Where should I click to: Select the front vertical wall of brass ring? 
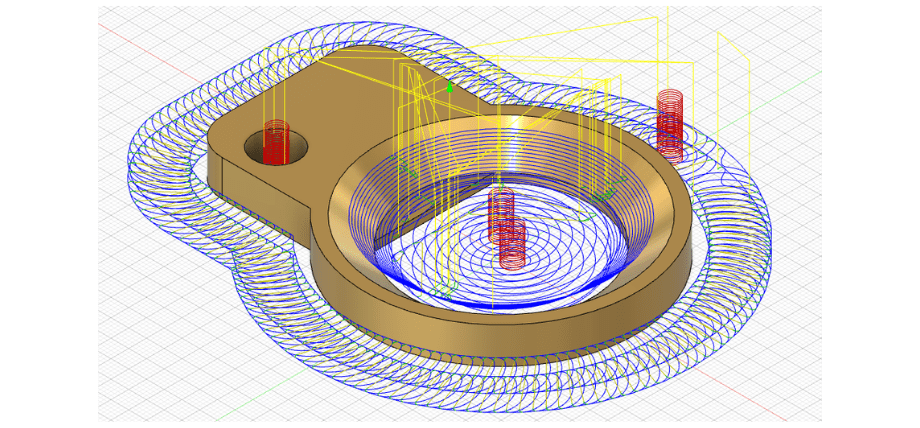[x=499, y=341]
